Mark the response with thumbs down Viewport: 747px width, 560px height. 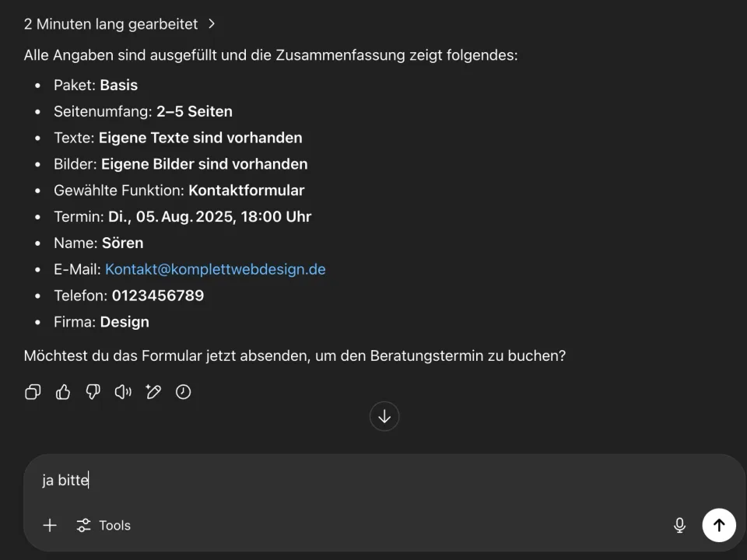coord(93,392)
